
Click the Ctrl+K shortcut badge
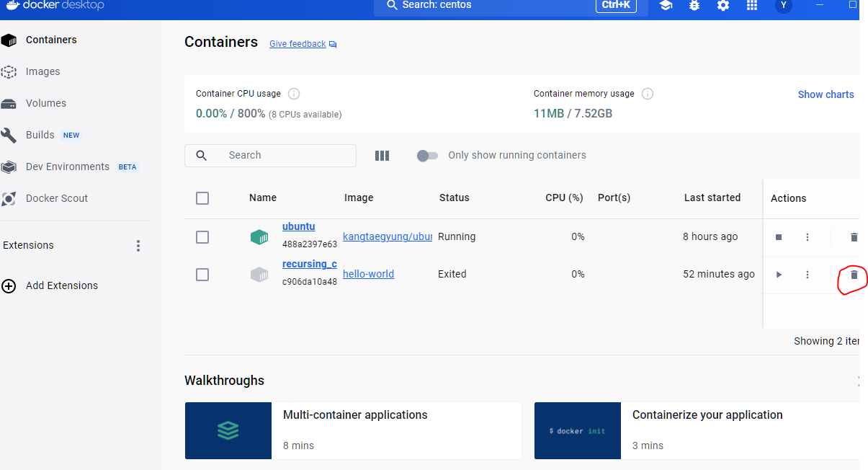pyautogui.click(x=616, y=5)
